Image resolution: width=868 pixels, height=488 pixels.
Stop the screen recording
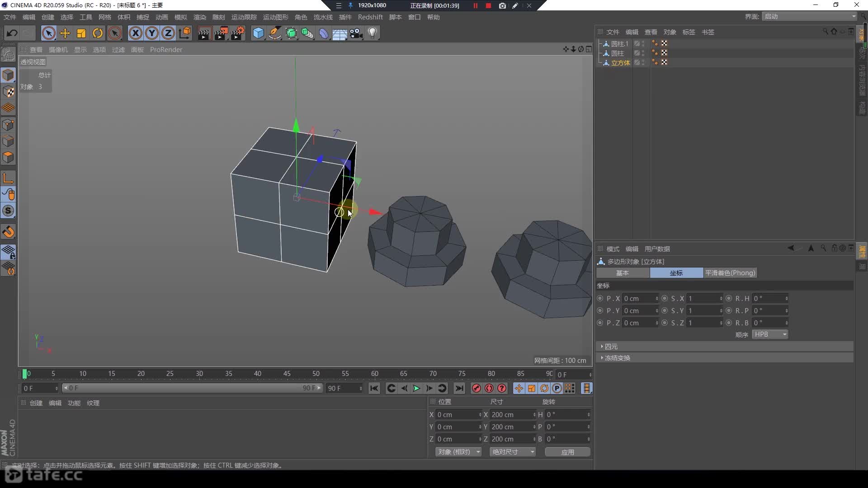point(488,5)
